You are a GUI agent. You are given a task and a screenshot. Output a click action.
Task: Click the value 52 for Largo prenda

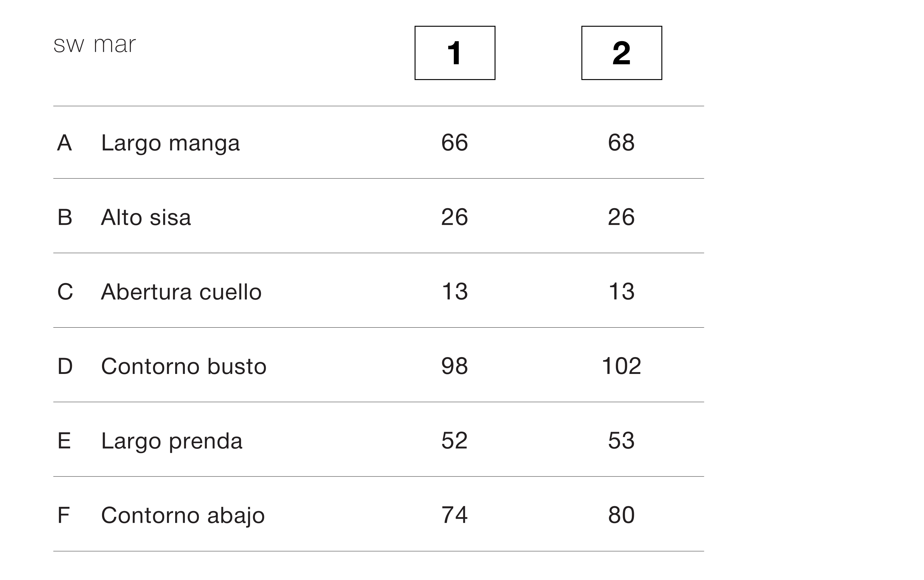(455, 440)
